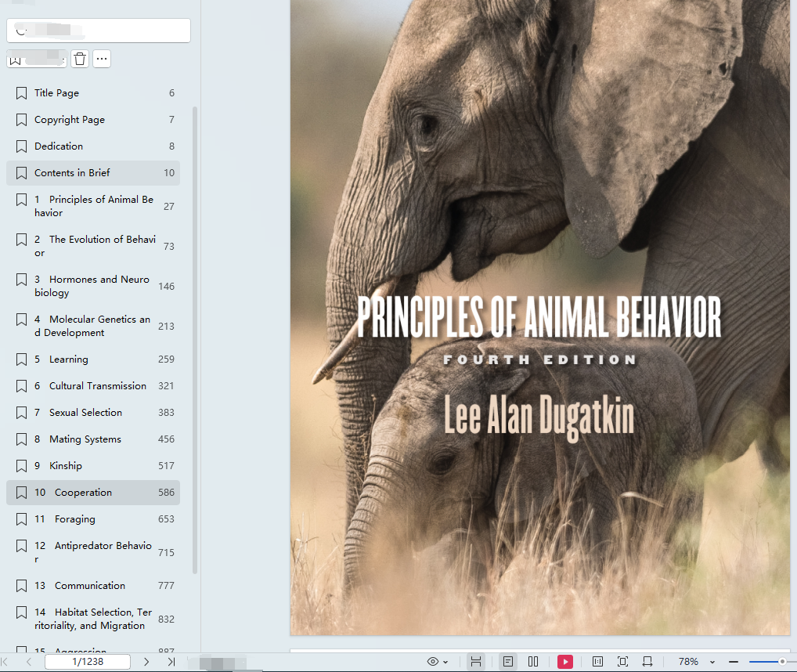Open chapter 2 The Evolution of Behavior
Image resolution: width=797 pixels, height=672 pixels.
tap(93, 246)
